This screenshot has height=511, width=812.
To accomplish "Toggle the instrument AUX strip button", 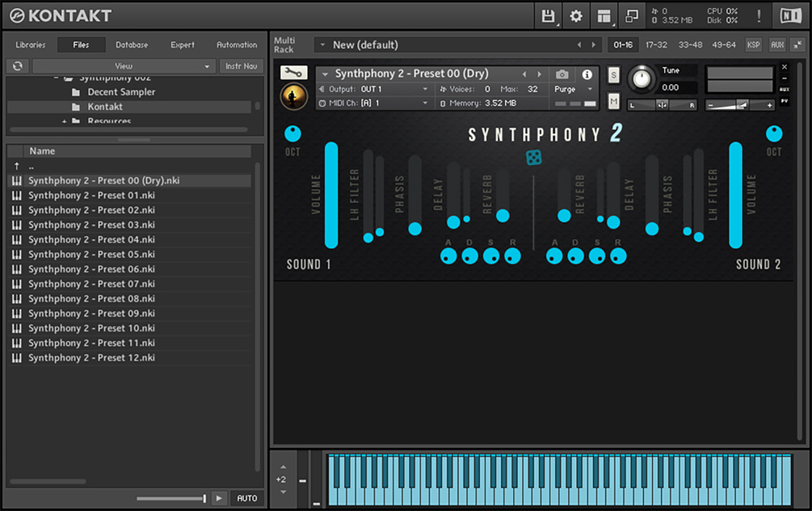I will pyautogui.click(x=785, y=90).
